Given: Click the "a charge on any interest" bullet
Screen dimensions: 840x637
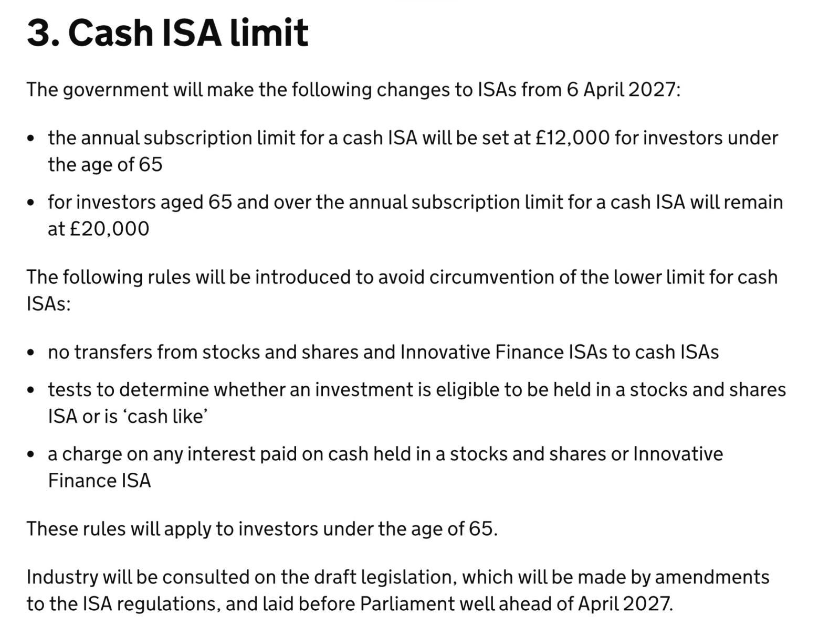Looking at the screenshot, I should click(385, 454).
